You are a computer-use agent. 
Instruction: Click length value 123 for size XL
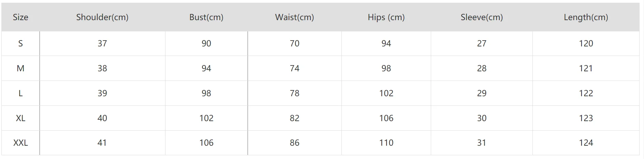586,118
